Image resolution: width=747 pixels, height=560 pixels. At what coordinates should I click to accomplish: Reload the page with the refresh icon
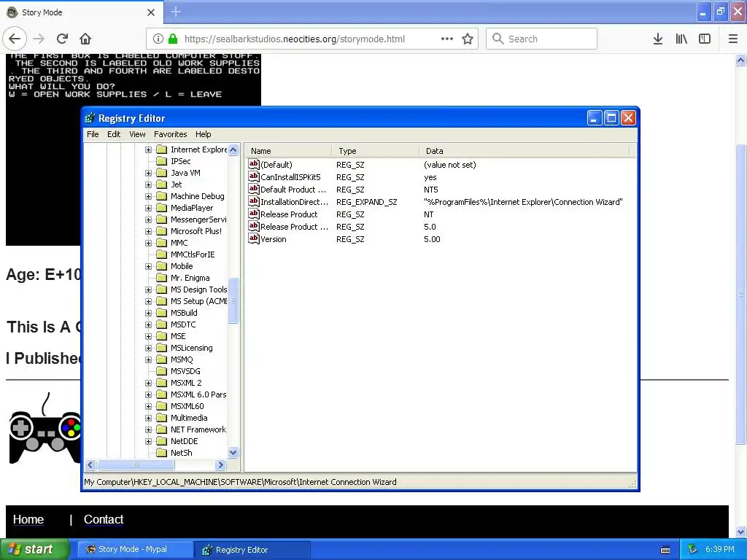62,39
